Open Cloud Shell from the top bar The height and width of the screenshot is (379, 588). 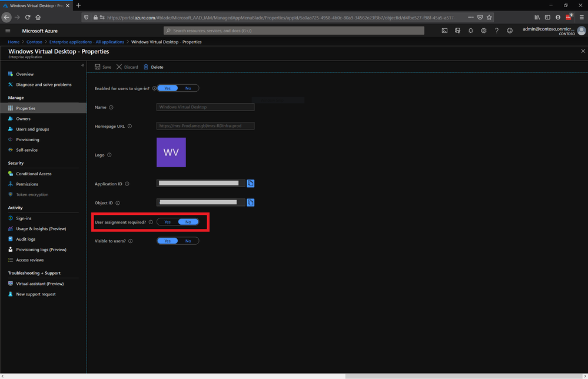click(445, 30)
